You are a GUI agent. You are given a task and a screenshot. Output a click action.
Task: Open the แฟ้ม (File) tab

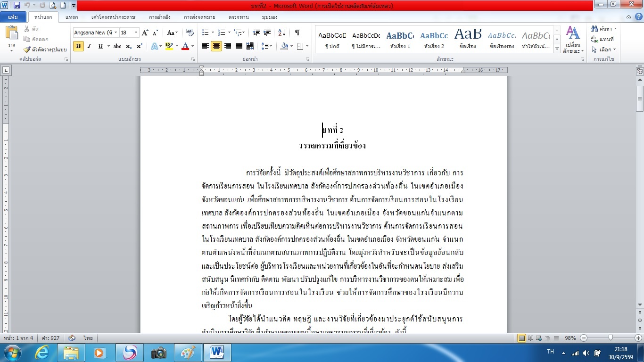pos(13,17)
